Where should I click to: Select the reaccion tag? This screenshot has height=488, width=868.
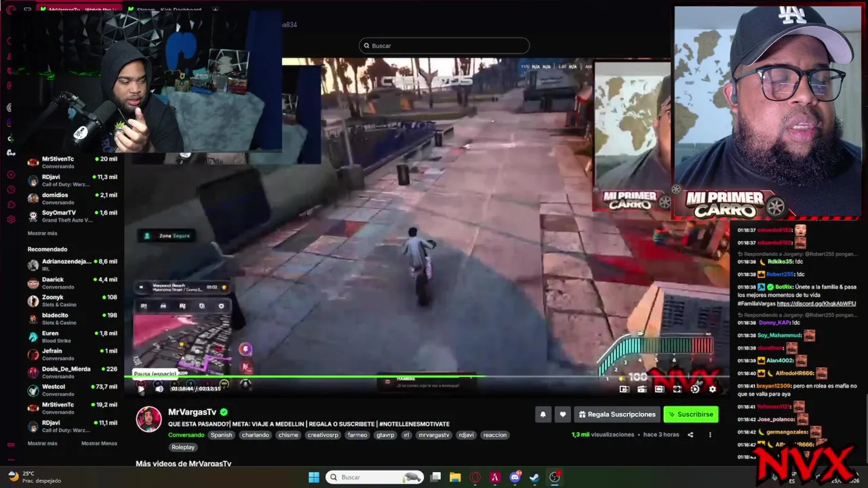point(495,435)
